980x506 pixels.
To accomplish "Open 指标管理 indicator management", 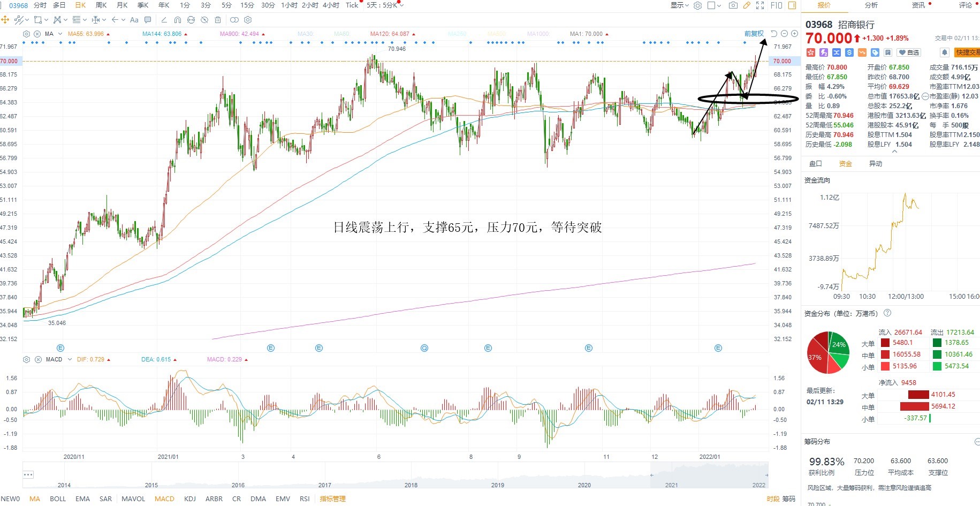I will pos(333,499).
